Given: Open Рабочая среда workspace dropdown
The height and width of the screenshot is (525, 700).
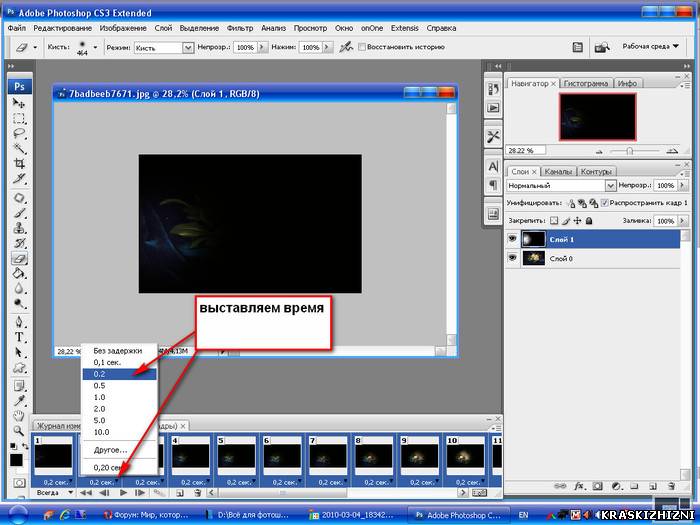Looking at the screenshot, I should [650, 46].
